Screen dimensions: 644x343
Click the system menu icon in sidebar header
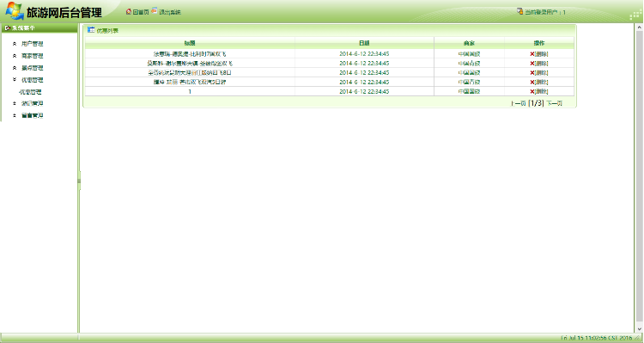8,28
